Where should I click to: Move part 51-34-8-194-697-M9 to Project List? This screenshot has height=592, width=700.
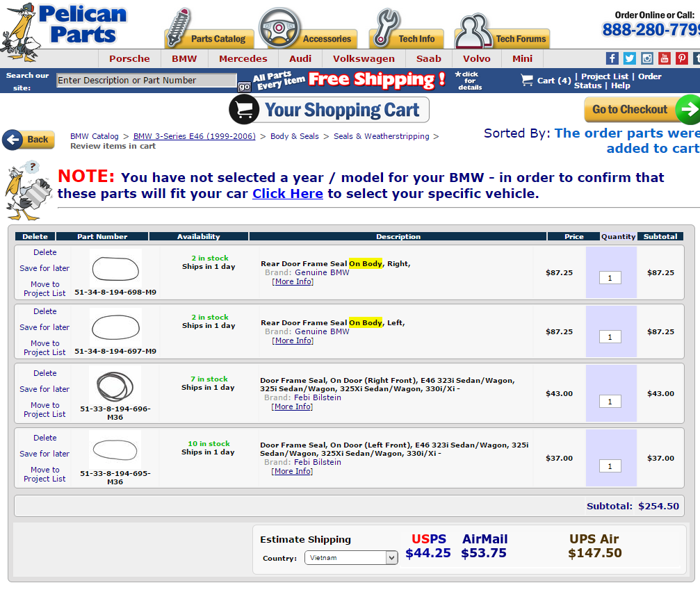44,347
